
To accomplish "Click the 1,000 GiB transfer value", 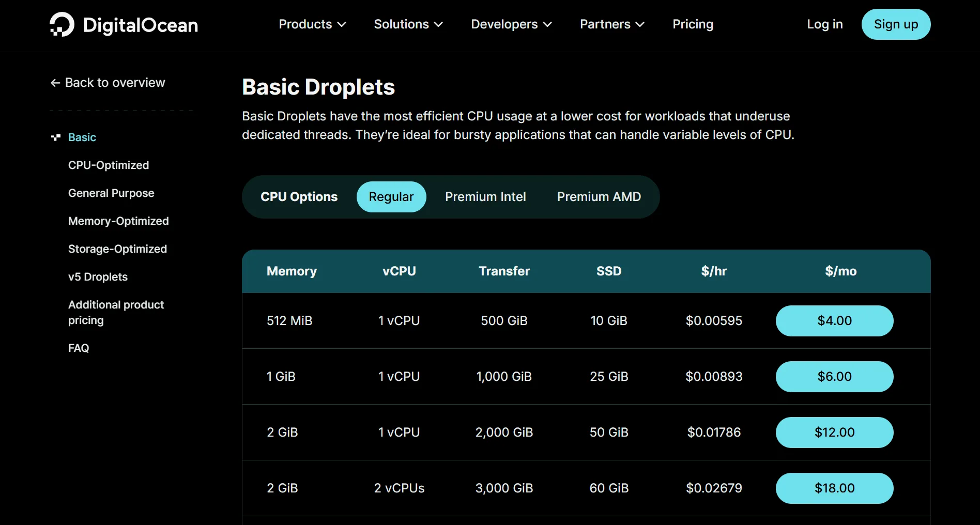I will 504,377.
